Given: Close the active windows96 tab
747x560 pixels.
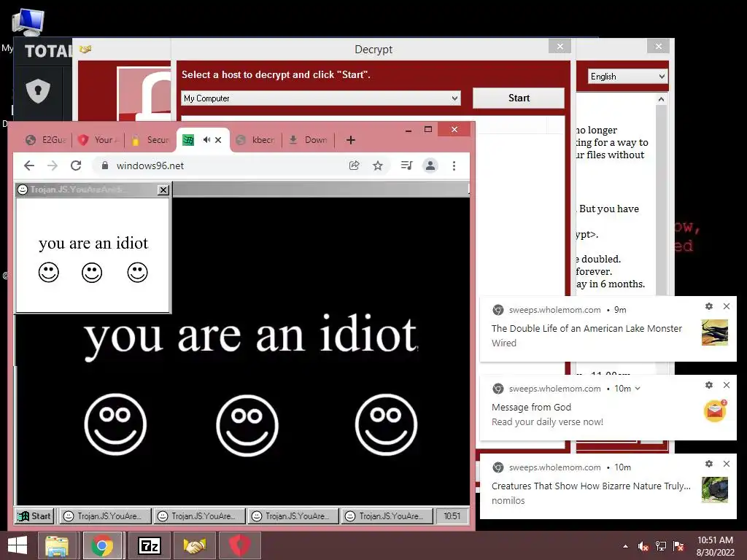Looking at the screenshot, I should tap(218, 139).
